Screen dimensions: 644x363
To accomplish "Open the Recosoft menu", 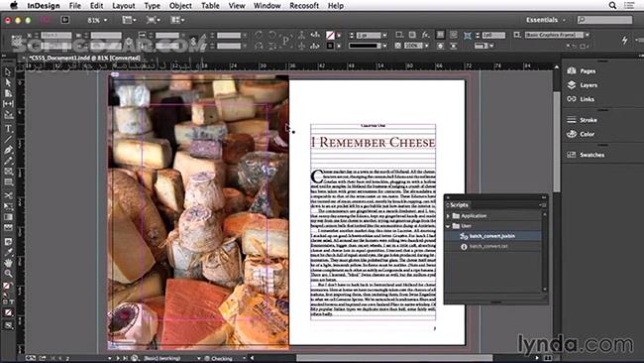I will 304,6.
